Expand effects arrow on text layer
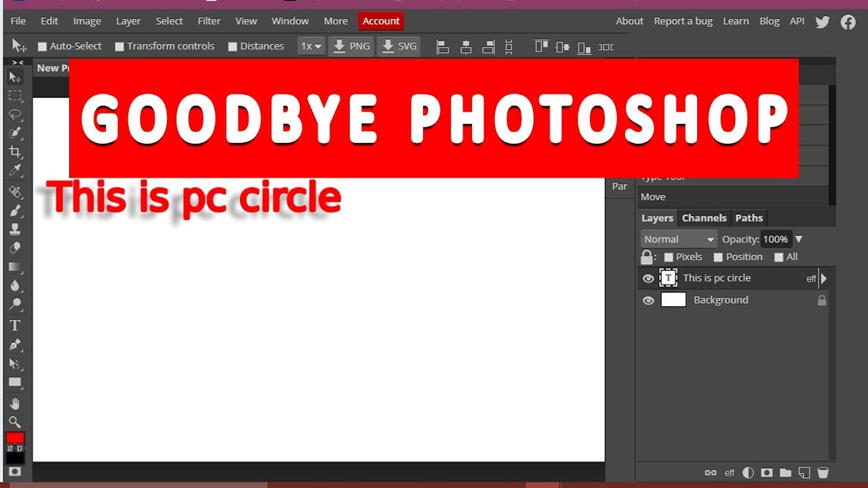Viewport: 868px width, 488px height. [x=824, y=279]
